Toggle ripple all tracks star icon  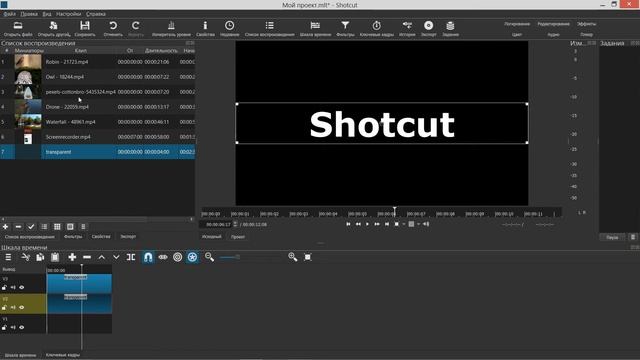click(192, 257)
